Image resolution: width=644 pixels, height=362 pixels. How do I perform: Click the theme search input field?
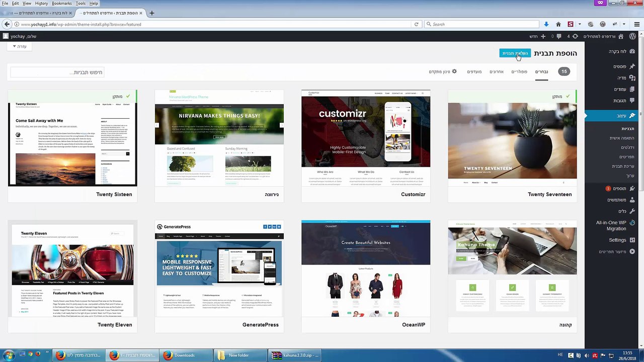(57, 72)
